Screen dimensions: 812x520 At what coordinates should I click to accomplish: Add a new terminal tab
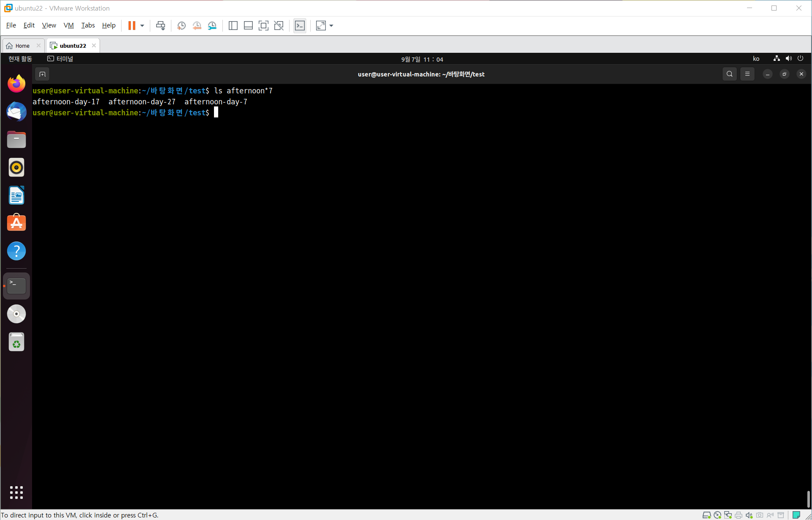coord(42,74)
